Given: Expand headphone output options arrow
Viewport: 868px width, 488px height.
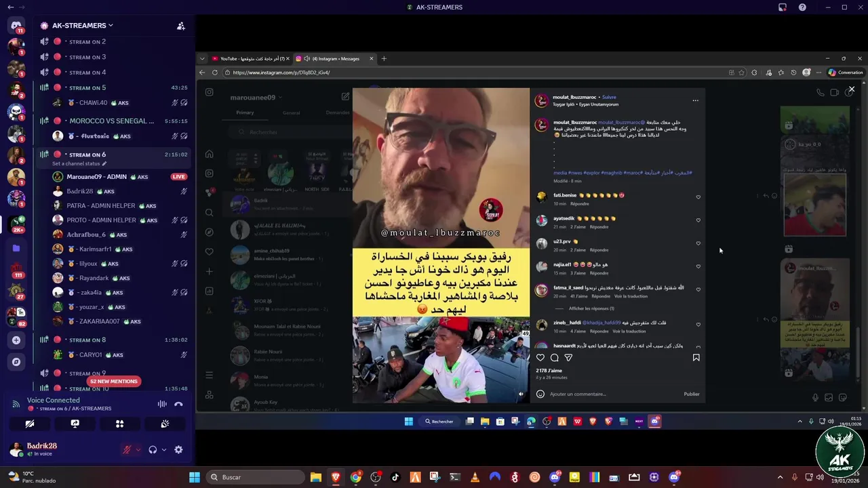Looking at the screenshot, I should 163,449.
